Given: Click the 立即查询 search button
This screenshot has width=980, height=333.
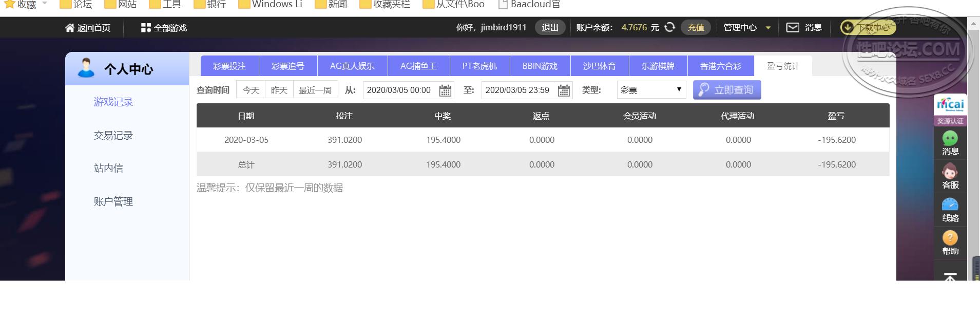Looking at the screenshot, I should 727,90.
